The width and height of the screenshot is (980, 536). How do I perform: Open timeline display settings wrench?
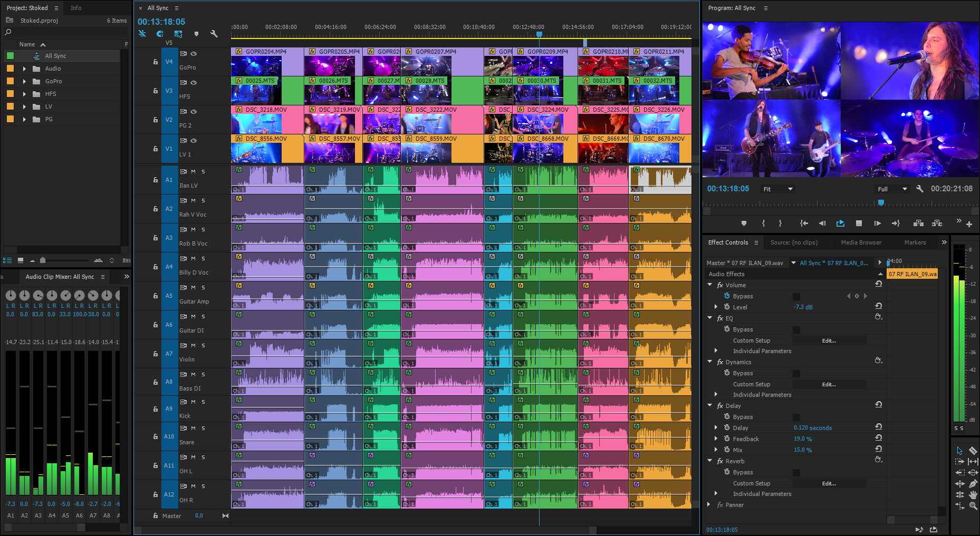tap(214, 34)
